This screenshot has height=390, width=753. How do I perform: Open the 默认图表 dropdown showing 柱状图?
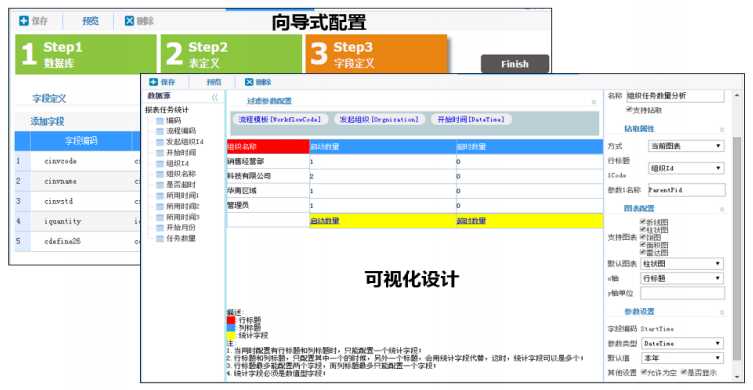point(682,264)
